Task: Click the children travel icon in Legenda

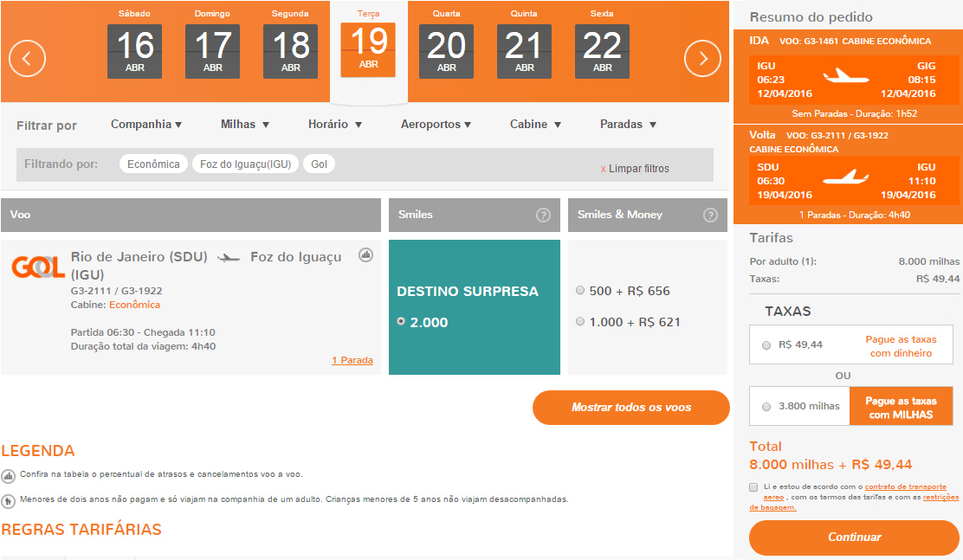Action: (8, 501)
